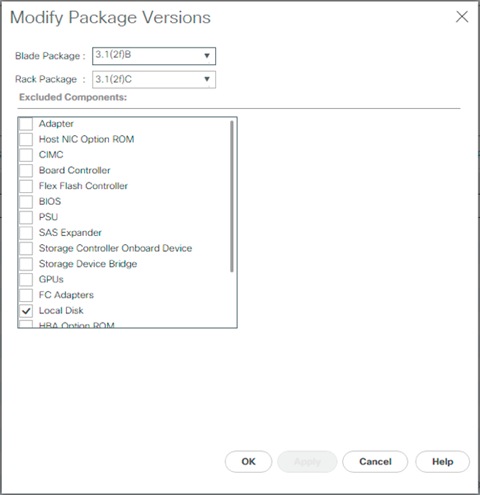Tick the SAS Expander checkbox
Viewport: 480px width, 495px height.
[26, 233]
